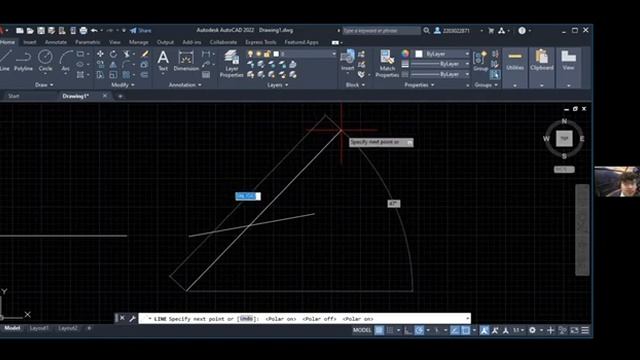Expand the Modify panel dropdown
The image size is (640, 360).
point(123,85)
